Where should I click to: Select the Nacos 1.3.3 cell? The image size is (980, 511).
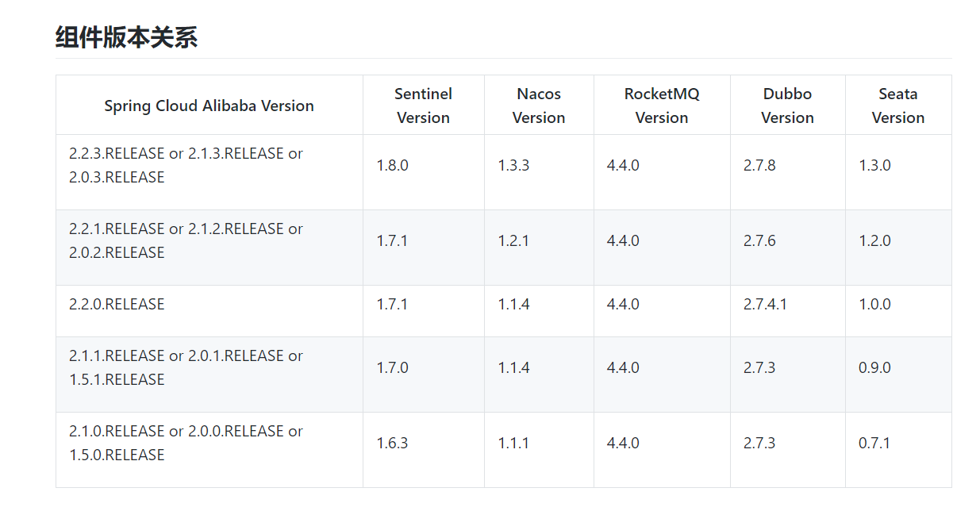tap(513, 165)
